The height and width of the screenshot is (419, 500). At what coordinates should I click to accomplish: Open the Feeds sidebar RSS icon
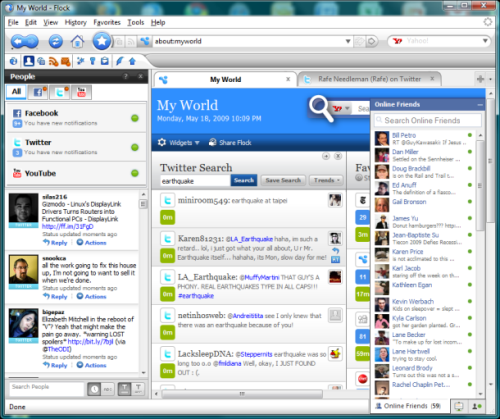click(53, 61)
